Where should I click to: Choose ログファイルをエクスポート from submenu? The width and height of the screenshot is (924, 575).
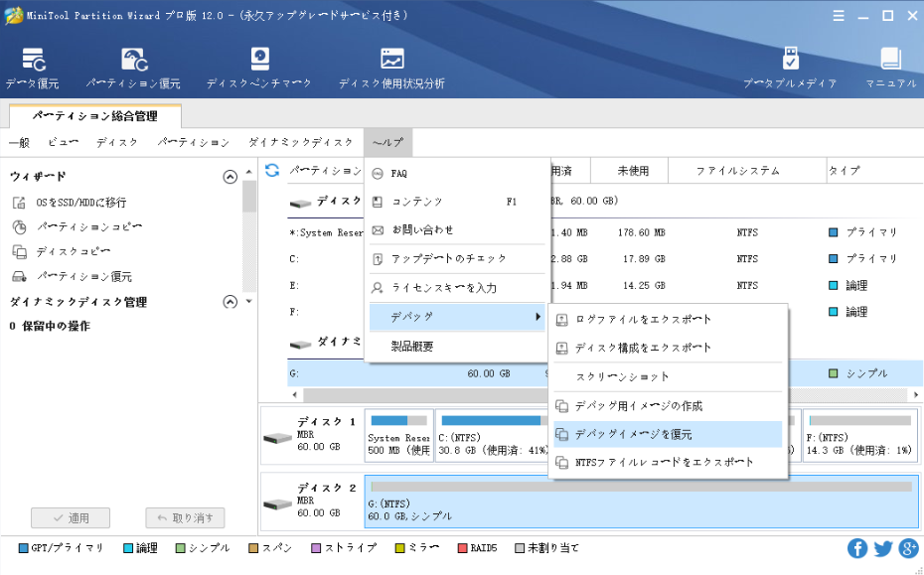pos(643,320)
